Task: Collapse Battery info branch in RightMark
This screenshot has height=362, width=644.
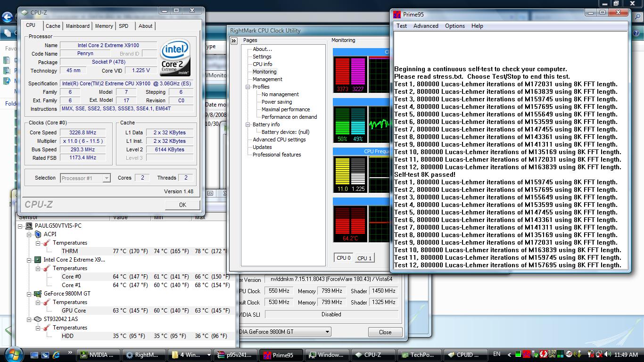Action: coord(248,124)
